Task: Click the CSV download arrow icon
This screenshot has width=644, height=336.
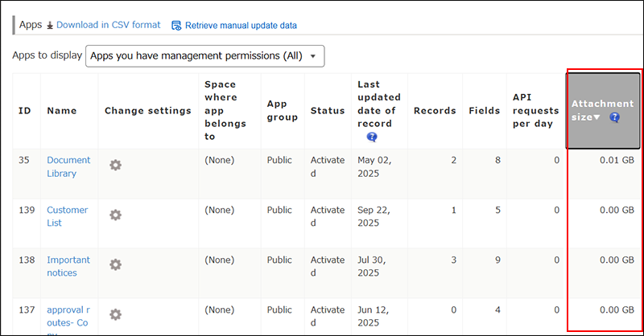Action: click(50, 26)
